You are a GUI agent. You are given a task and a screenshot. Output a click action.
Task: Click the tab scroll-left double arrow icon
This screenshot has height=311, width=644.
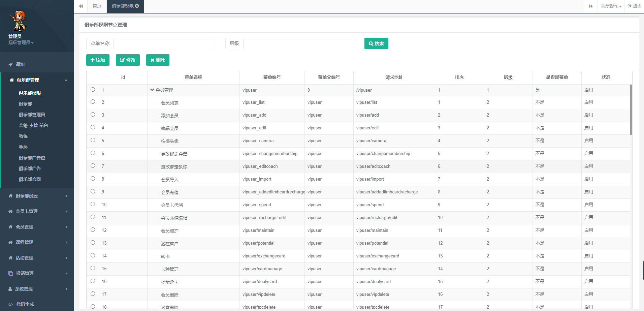(81, 6)
